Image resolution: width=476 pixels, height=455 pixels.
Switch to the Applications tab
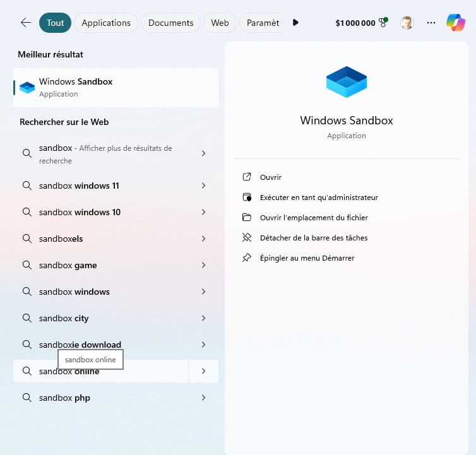click(x=106, y=23)
